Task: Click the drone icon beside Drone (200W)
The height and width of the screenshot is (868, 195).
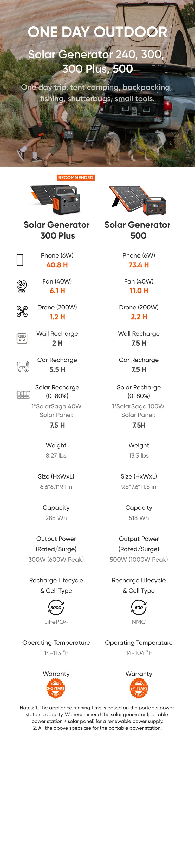Action: tap(22, 311)
